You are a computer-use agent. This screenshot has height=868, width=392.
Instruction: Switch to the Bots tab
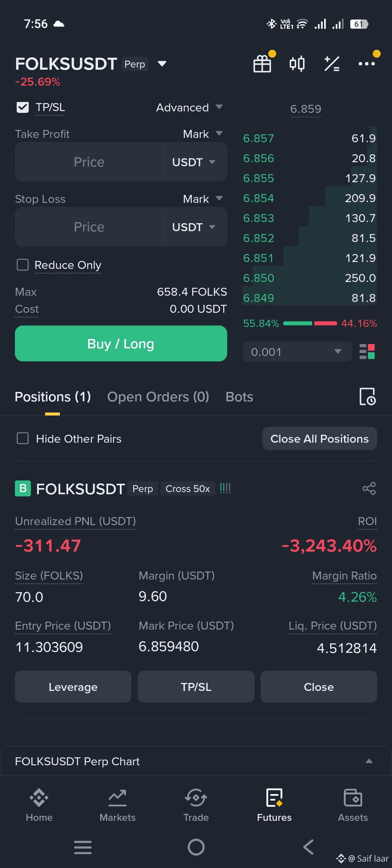(239, 397)
